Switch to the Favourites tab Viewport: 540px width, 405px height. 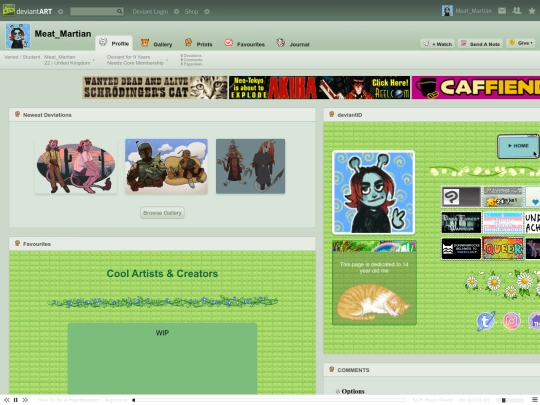(245, 44)
